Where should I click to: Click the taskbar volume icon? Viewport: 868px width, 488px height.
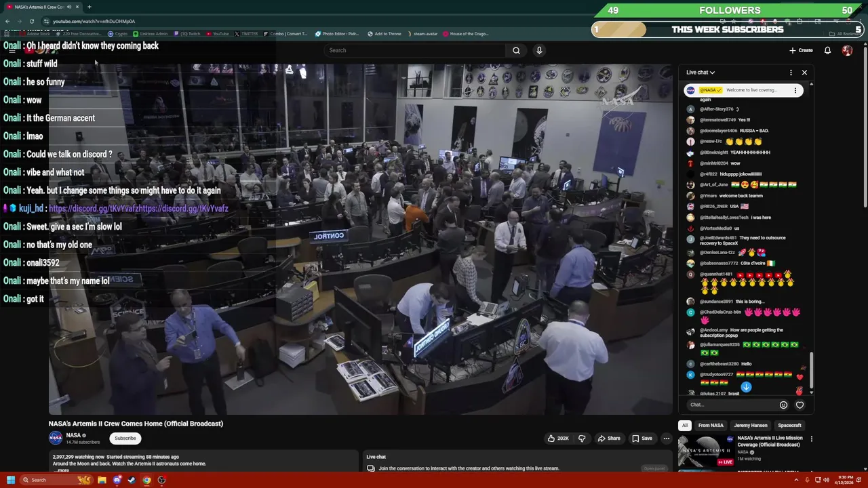825,480
